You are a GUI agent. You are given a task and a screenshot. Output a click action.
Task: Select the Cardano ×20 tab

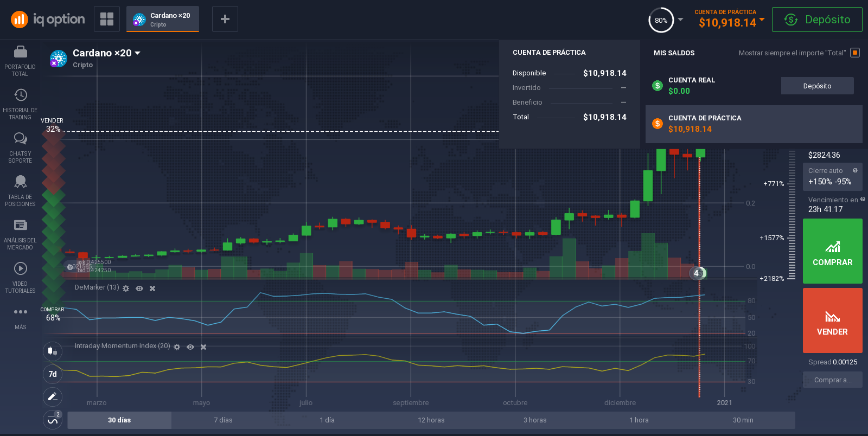tap(163, 19)
